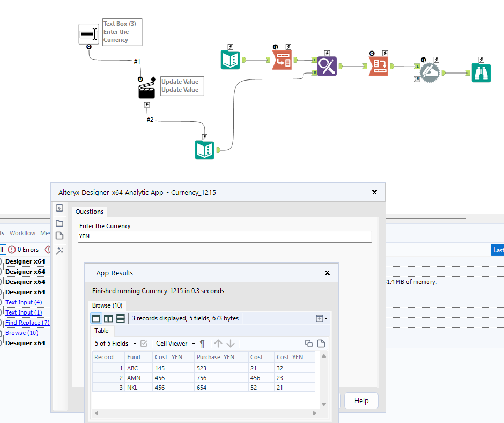This screenshot has width=504, height=423.
Task: Toggle show whitespace pilcrow button
Action: [x=203, y=344]
